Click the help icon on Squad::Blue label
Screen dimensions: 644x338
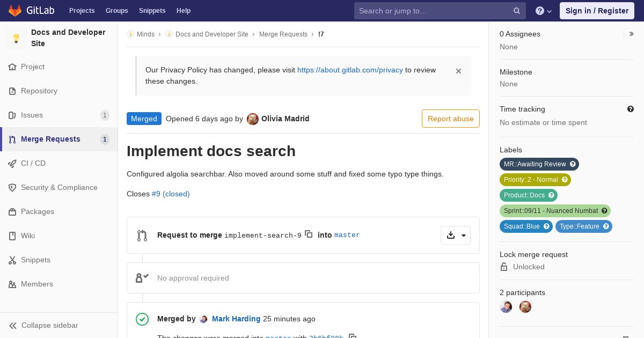tap(546, 226)
